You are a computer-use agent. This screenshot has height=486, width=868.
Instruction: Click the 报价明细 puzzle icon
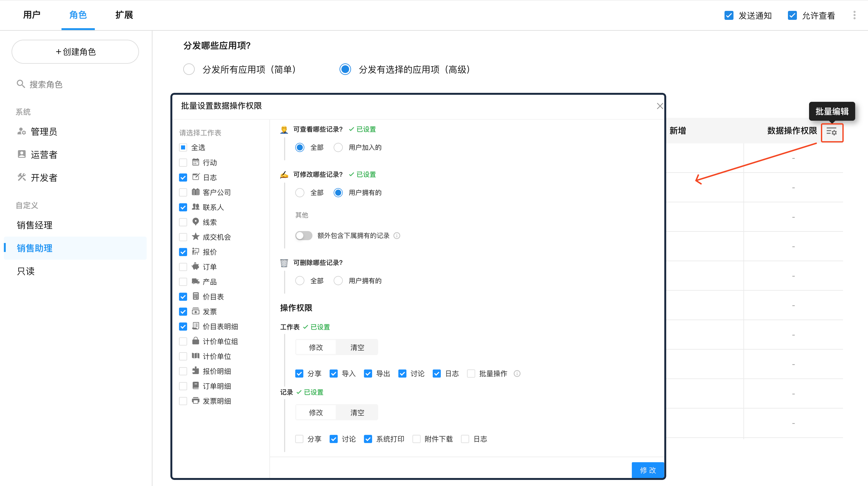pos(195,371)
